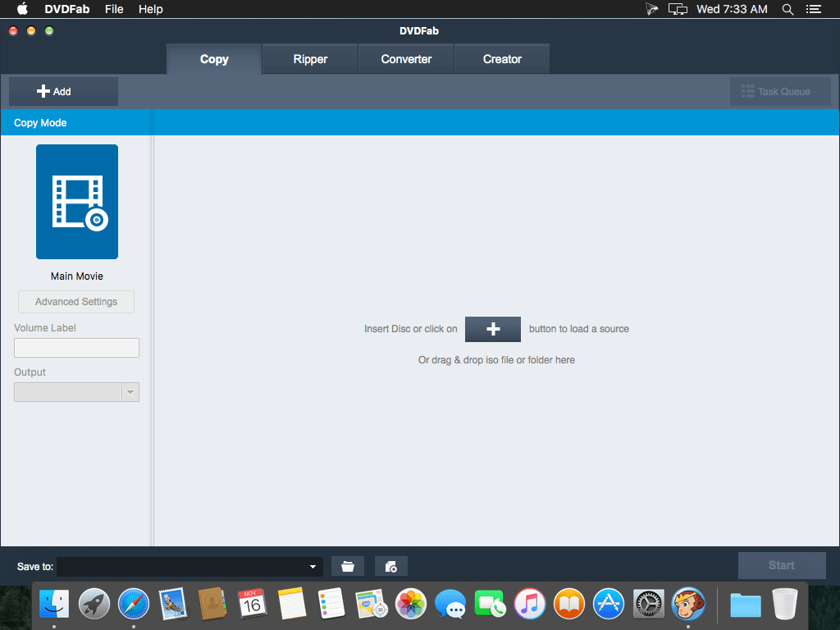
Task: Switch to the Creator tab
Action: (x=502, y=59)
